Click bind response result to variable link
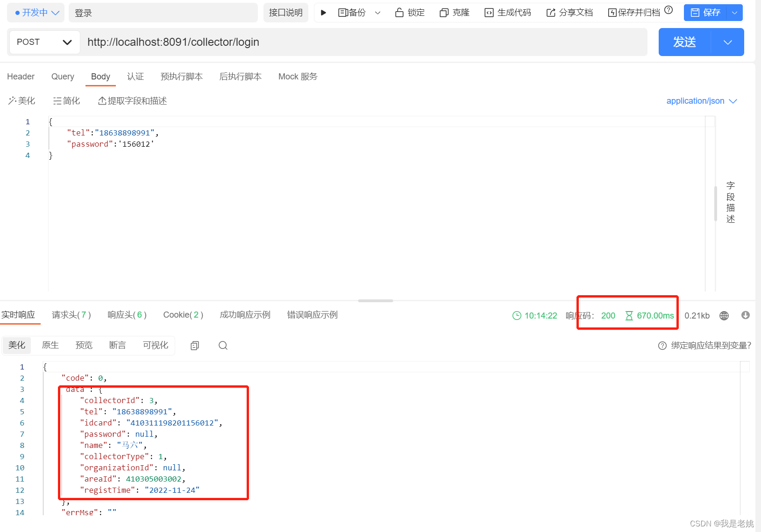This screenshot has width=761, height=532. pyautogui.click(x=711, y=346)
